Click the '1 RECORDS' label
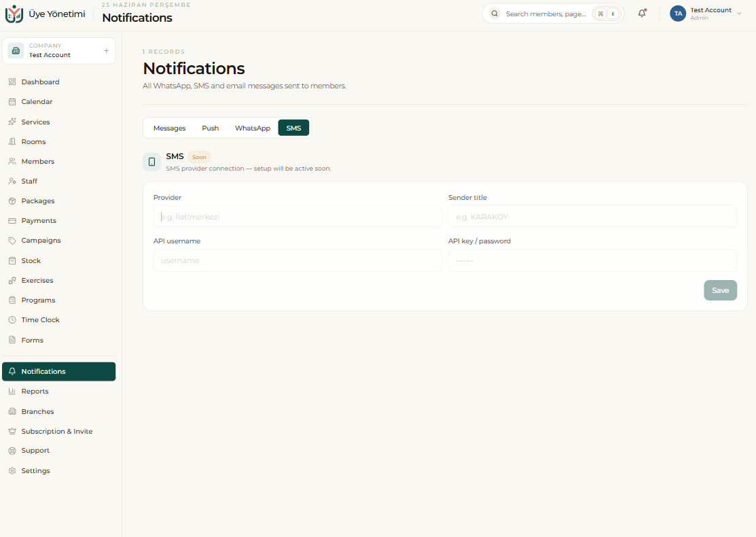This screenshot has height=537, width=756. coord(164,52)
